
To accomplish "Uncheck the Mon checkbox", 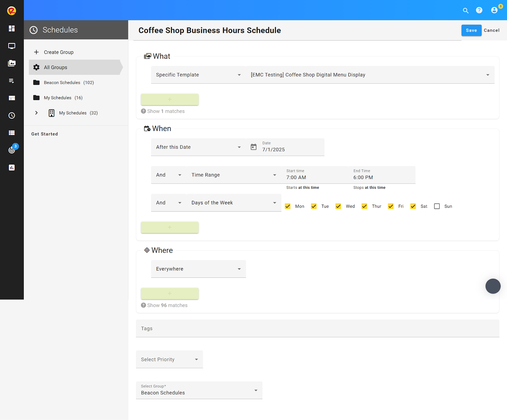I will click(x=288, y=206).
